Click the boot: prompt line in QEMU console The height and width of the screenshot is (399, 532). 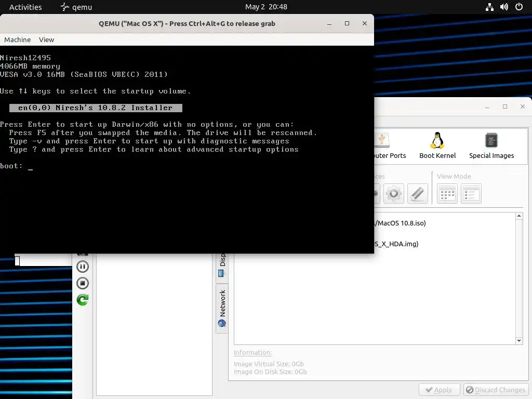16,166
